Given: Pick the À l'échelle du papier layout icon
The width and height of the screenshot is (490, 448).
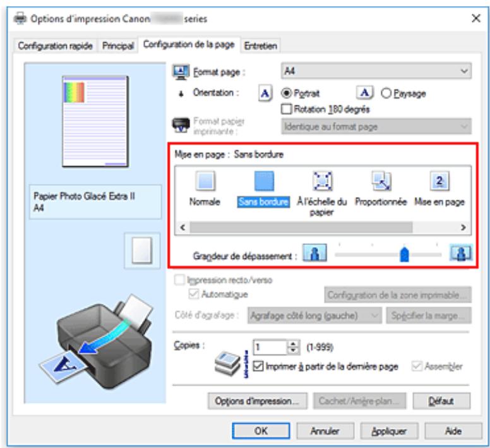Looking at the screenshot, I should click(322, 181).
